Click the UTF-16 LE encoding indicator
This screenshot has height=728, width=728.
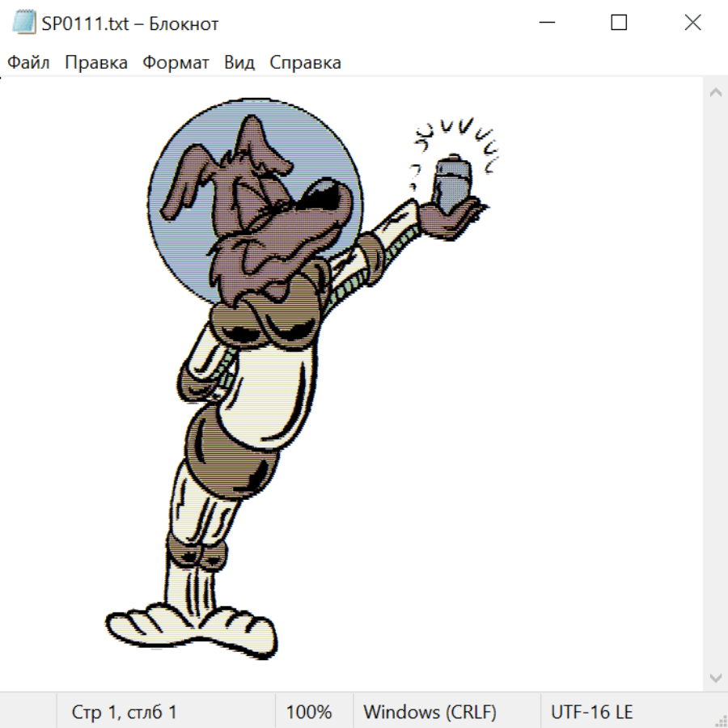click(591, 713)
